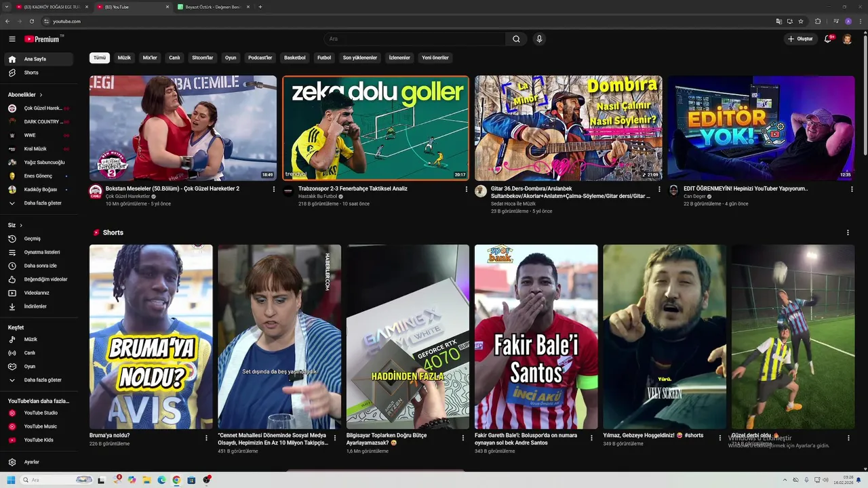Select the Canlı filter chip
This screenshot has height=488, width=868.
174,58
